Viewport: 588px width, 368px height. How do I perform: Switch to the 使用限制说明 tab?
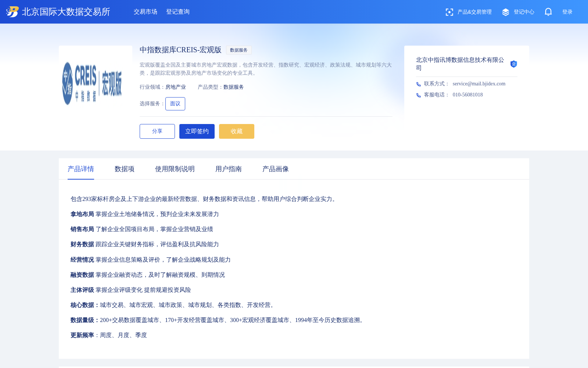[x=175, y=169]
